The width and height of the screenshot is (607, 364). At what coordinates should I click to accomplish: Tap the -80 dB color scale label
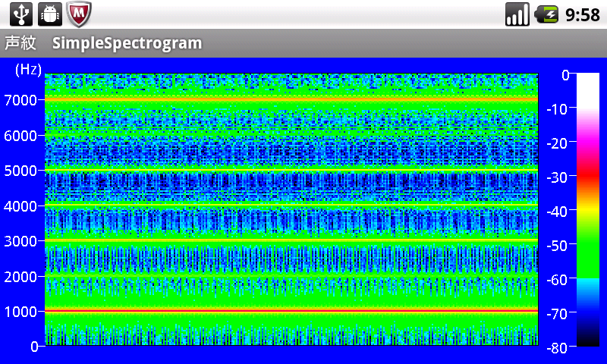pos(557,348)
